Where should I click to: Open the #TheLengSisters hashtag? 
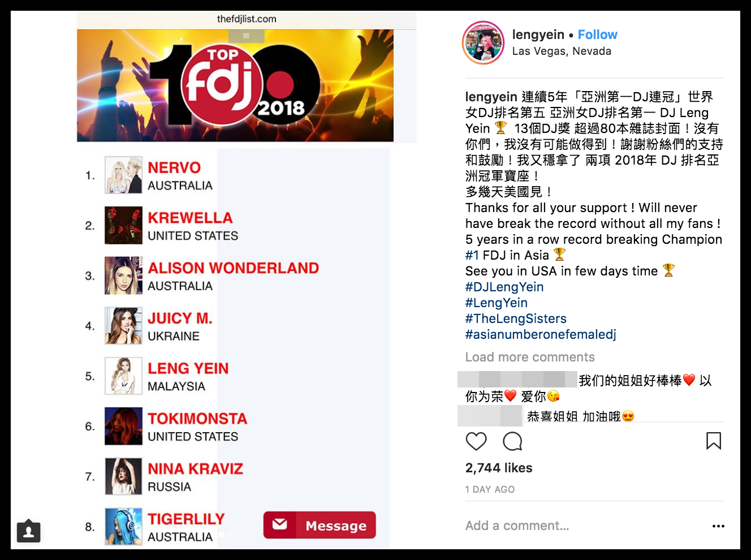516,318
